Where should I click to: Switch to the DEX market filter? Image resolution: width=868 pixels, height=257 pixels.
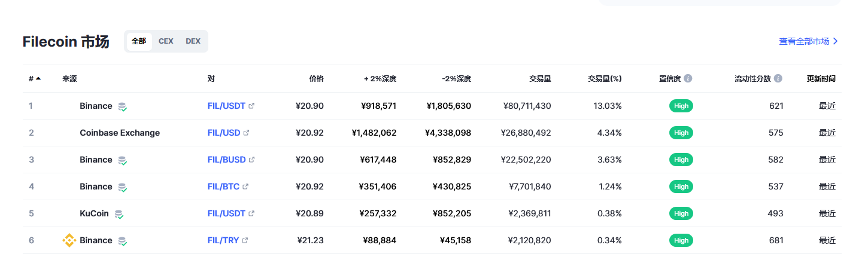pyautogui.click(x=193, y=41)
